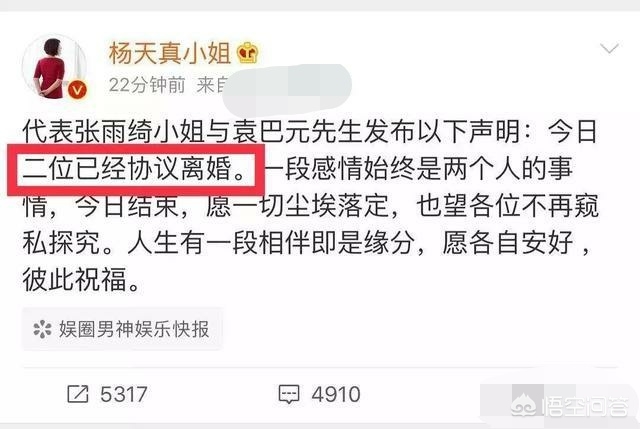Open the 娱圈男神娱乐快报 topic tag
The height and width of the screenshot is (429, 640).
pyautogui.click(x=122, y=329)
